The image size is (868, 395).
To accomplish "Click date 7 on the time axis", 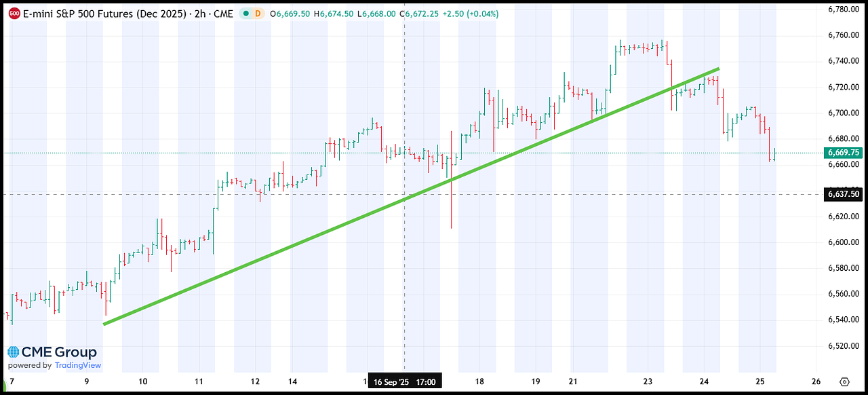I will (x=12, y=381).
